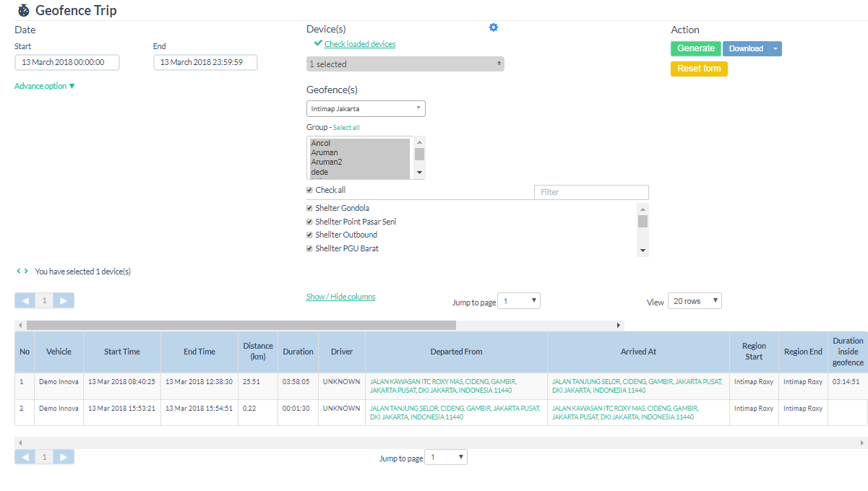The image size is (868, 491).
Task: Uncheck Shelter Gondola geofence
Action: click(310, 209)
